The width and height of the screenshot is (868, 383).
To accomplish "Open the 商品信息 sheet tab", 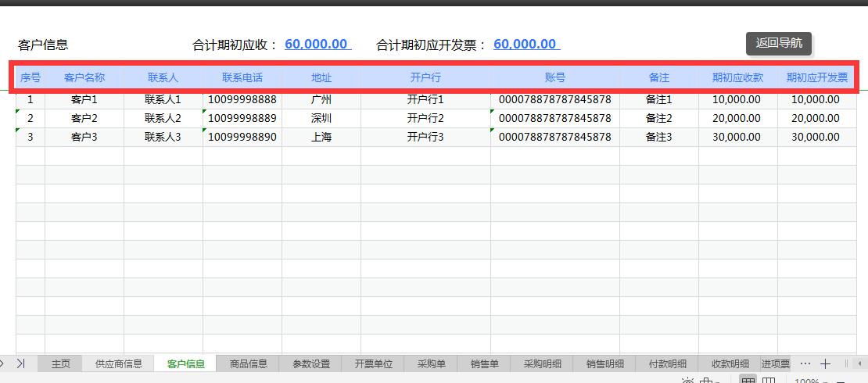I will (249, 363).
